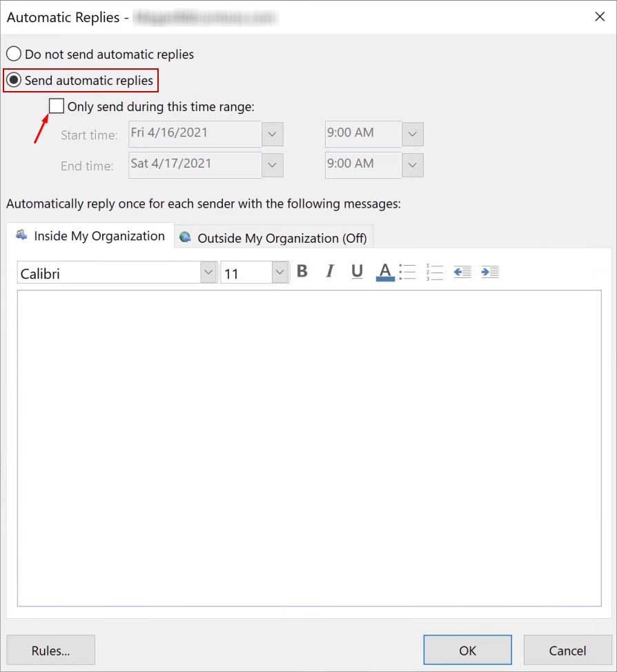Confirm with the OK button
Screen dimensions: 617x672
(x=467, y=650)
